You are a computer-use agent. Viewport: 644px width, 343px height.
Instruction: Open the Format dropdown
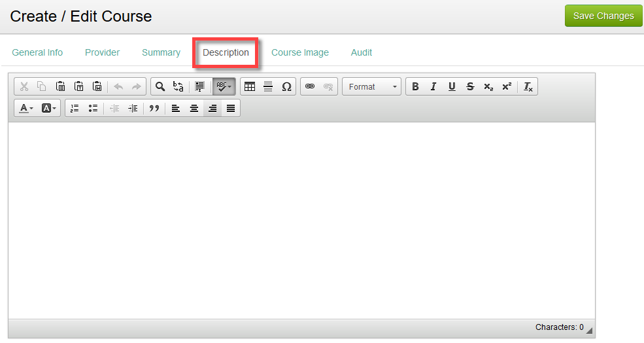pyautogui.click(x=372, y=87)
